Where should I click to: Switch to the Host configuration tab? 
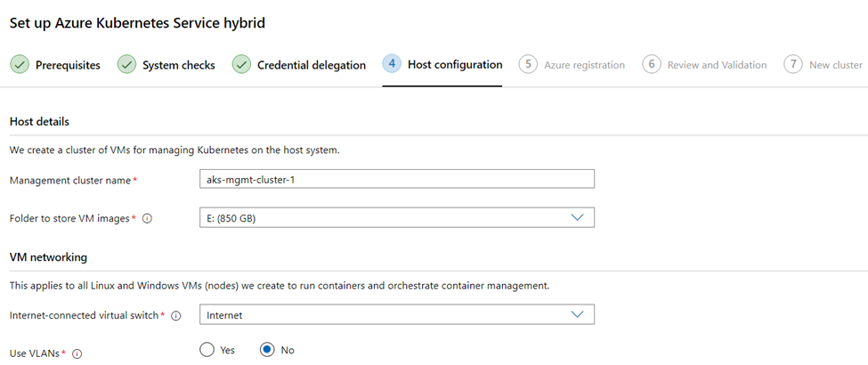(x=455, y=65)
